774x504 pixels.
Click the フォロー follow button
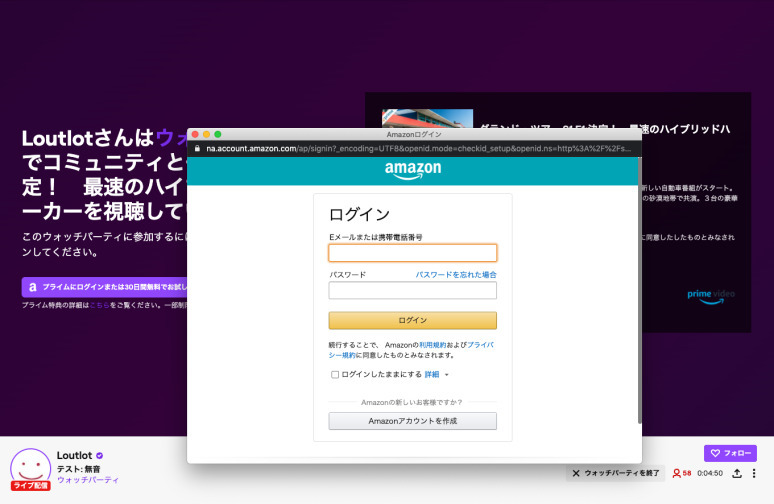pyautogui.click(x=730, y=453)
